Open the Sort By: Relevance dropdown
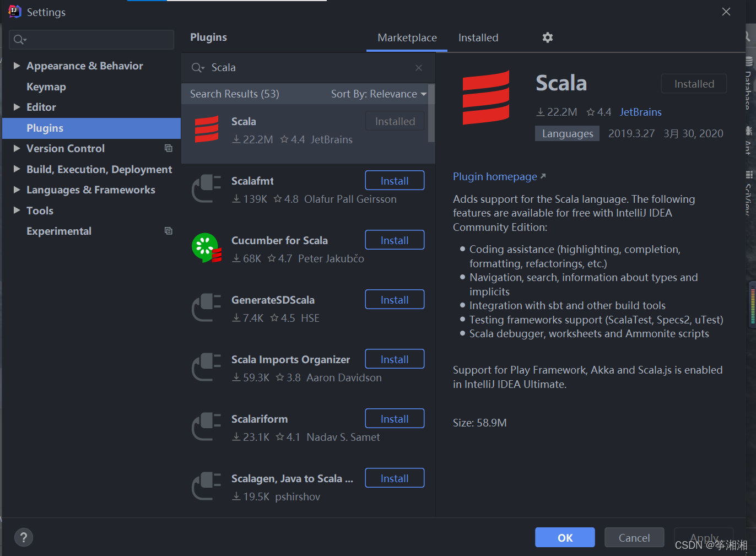 (379, 94)
